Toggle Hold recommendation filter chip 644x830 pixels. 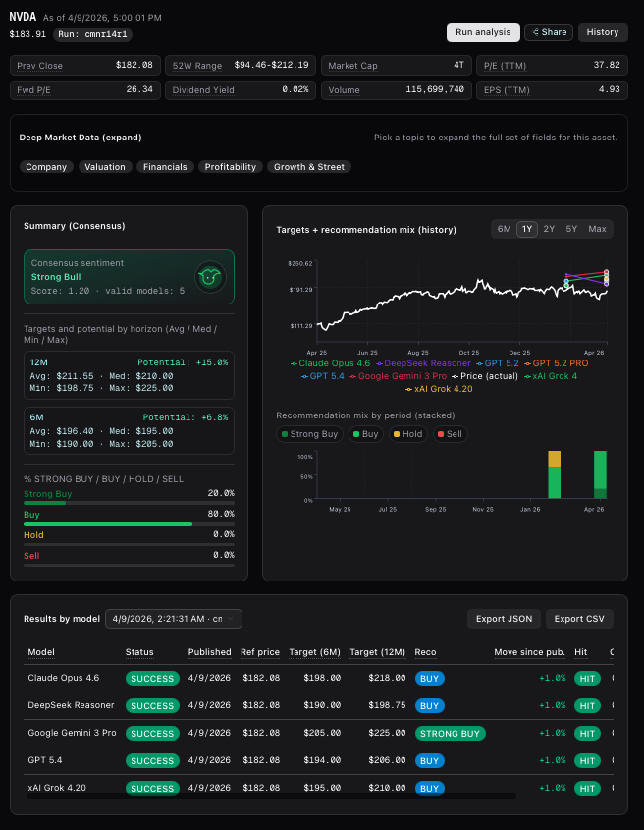coord(408,434)
